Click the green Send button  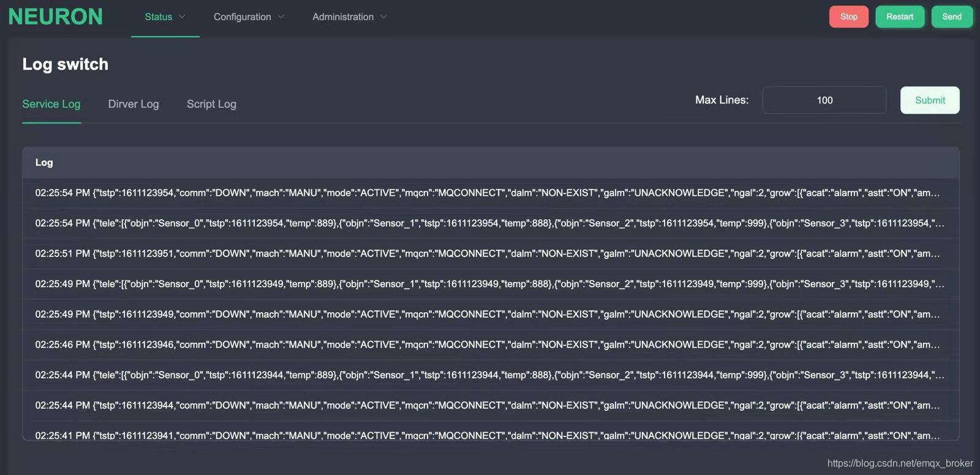click(x=952, y=17)
